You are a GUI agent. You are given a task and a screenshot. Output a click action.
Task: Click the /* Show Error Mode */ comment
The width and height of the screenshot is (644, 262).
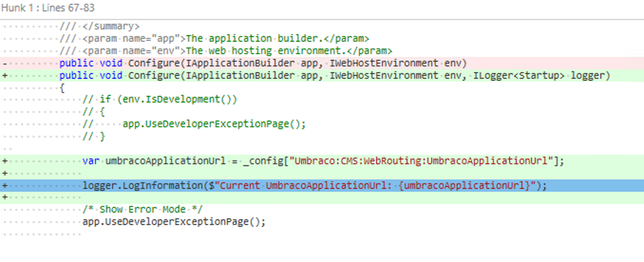[142, 209]
